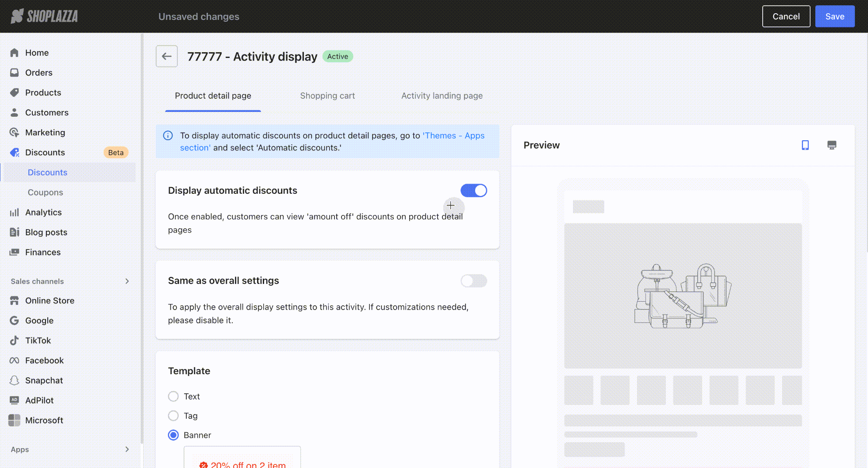Switch preview to desktop view

832,145
